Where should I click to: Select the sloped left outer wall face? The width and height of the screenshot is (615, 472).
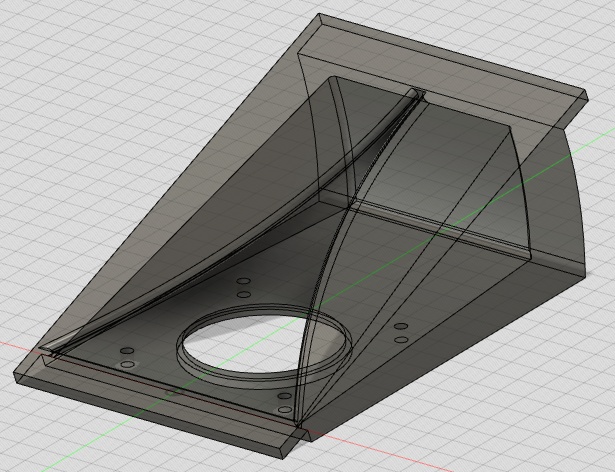tap(165, 188)
